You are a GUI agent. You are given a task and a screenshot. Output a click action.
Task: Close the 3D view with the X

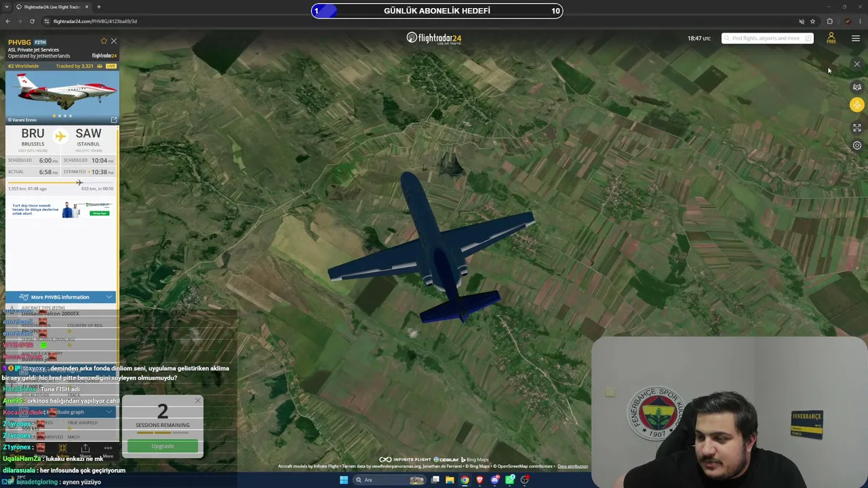[857, 64]
